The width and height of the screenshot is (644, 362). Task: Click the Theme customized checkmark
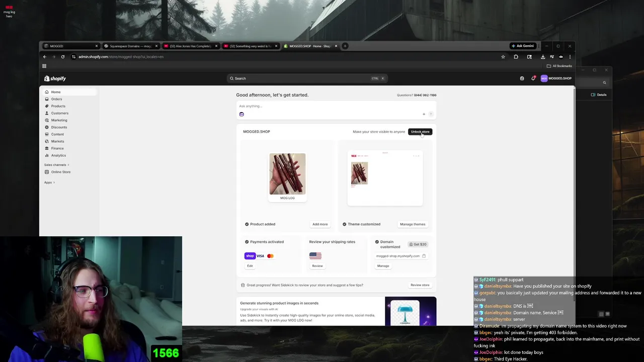[345, 224]
